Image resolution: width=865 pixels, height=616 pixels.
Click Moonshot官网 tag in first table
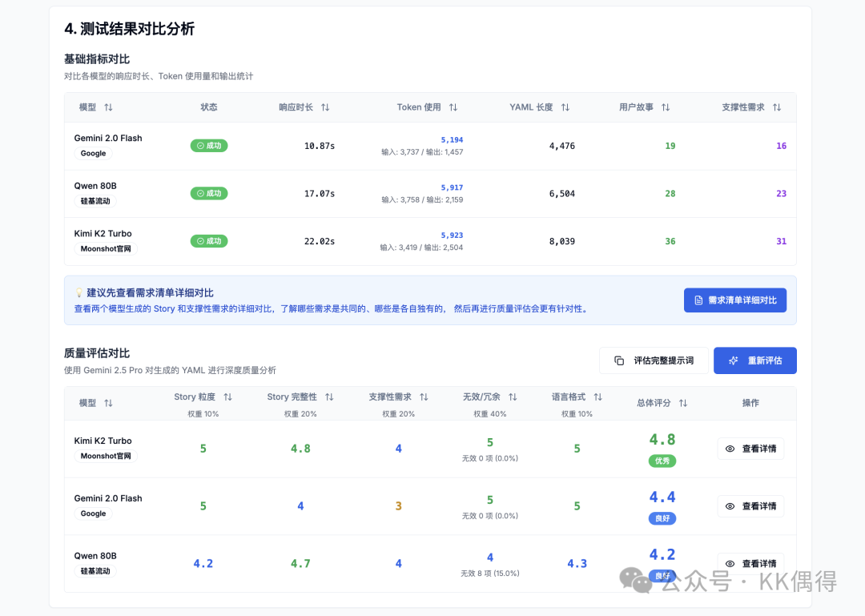coord(106,249)
